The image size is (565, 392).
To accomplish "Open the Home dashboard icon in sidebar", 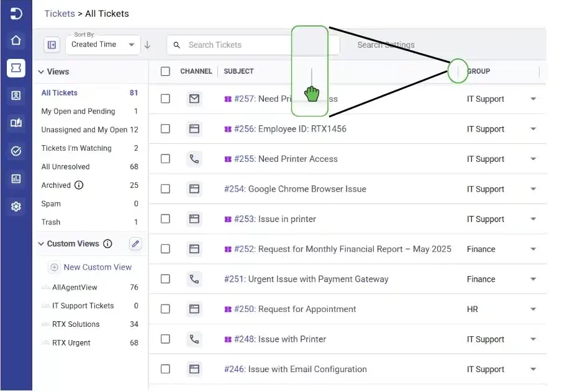I will [16, 40].
